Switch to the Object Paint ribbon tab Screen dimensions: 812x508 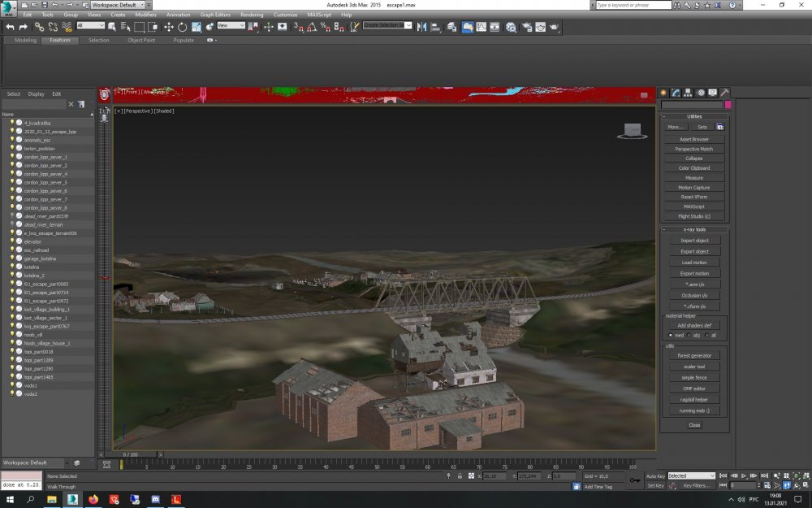pos(140,40)
